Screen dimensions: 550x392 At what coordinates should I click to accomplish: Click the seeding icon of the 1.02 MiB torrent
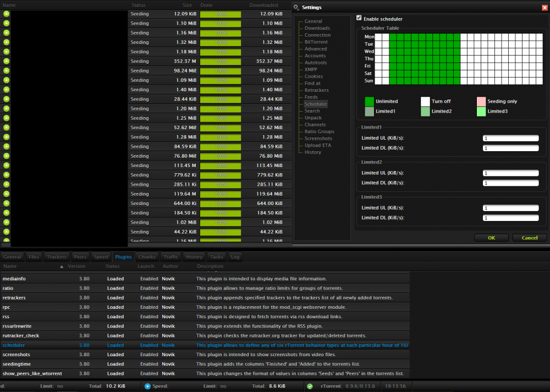click(x=6, y=222)
